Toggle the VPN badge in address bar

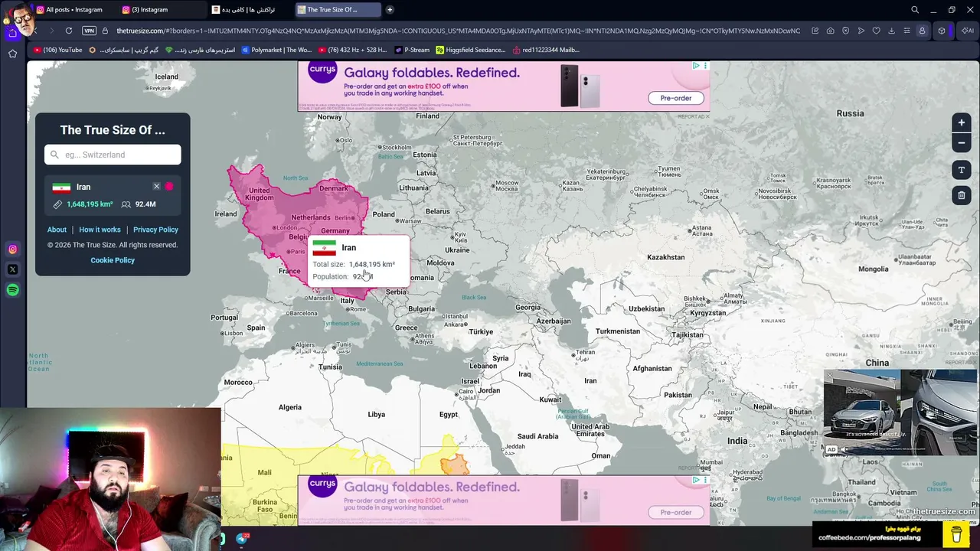click(x=90, y=31)
